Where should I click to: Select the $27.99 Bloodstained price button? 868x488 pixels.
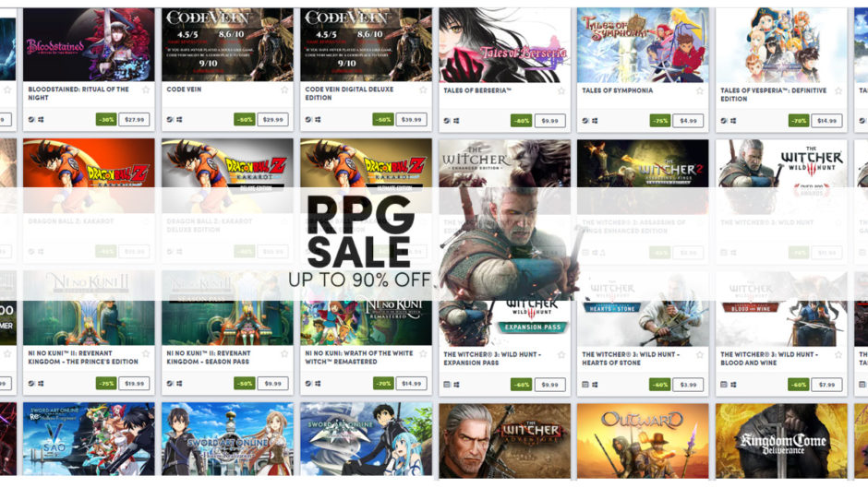tap(134, 120)
